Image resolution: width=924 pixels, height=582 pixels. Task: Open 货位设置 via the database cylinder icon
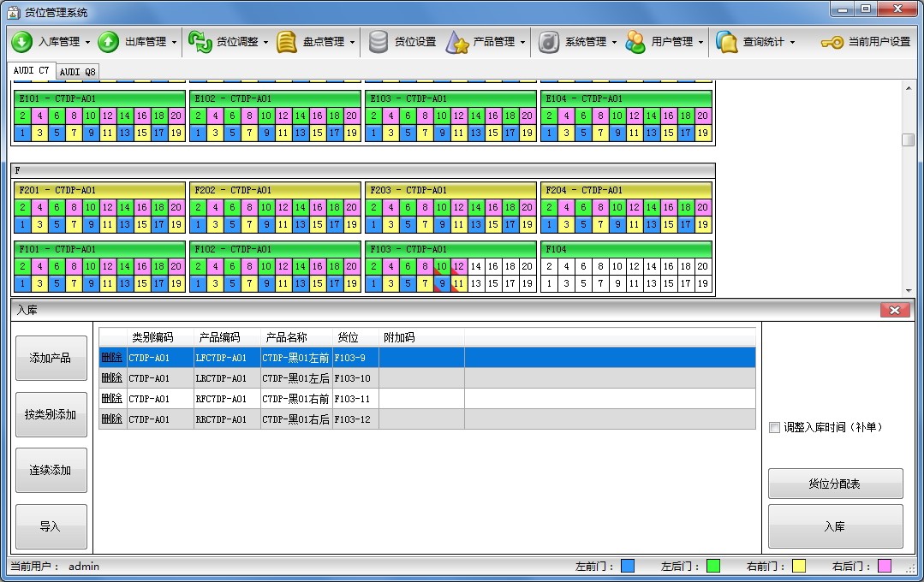[x=379, y=42]
